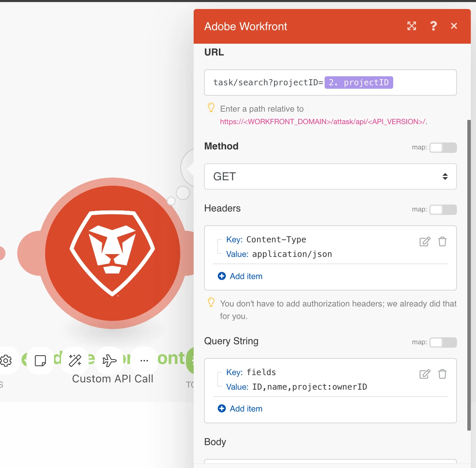Select the 2. projectID mapped pill
The height and width of the screenshot is (468, 476).
click(x=359, y=83)
